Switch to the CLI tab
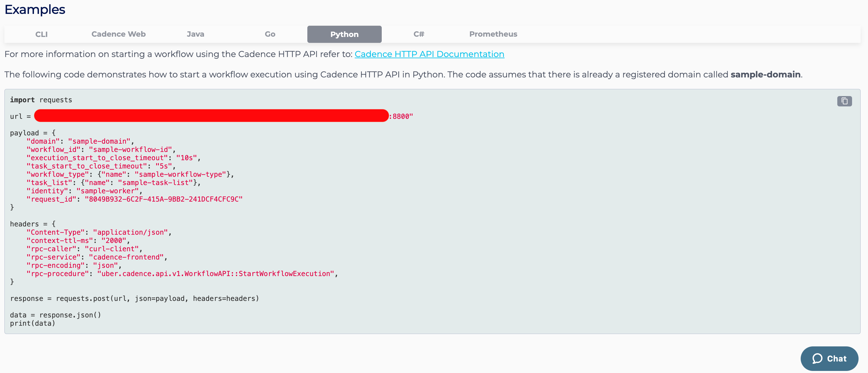The width and height of the screenshot is (868, 373). point(41,34)
